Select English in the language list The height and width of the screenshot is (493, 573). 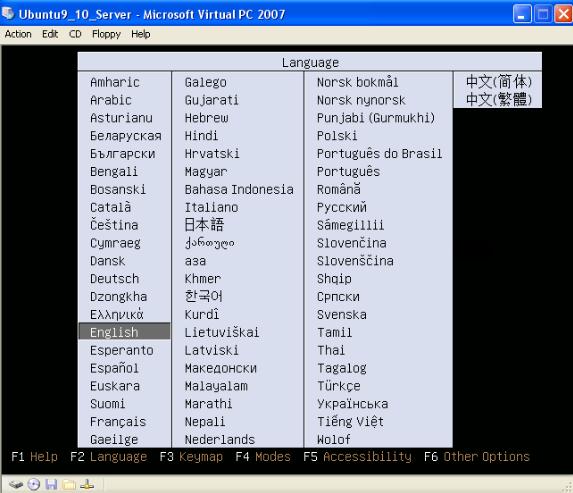tap(124, 331)
